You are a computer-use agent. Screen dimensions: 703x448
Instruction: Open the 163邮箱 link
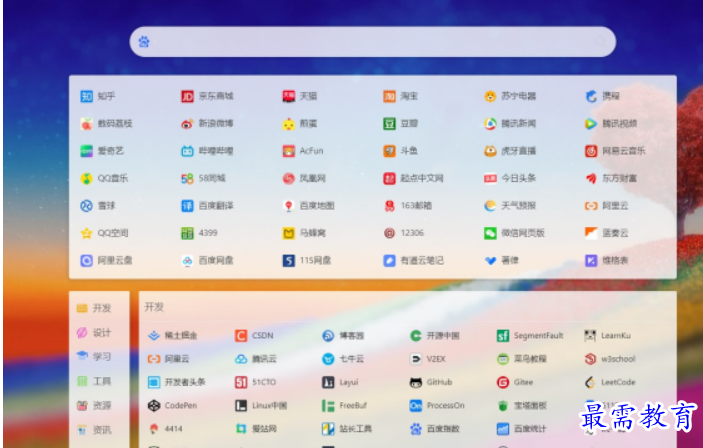click(x=408, y=205)
